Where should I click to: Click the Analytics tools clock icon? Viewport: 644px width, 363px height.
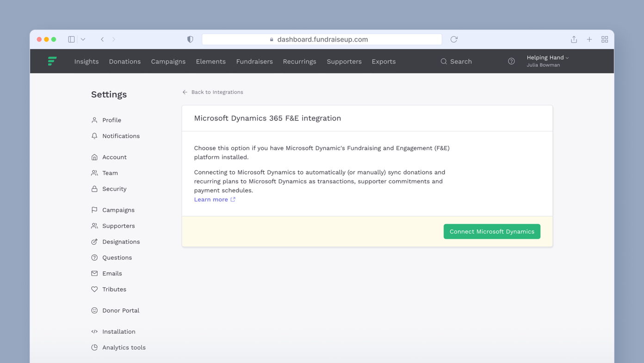click(x=94, y=347)
